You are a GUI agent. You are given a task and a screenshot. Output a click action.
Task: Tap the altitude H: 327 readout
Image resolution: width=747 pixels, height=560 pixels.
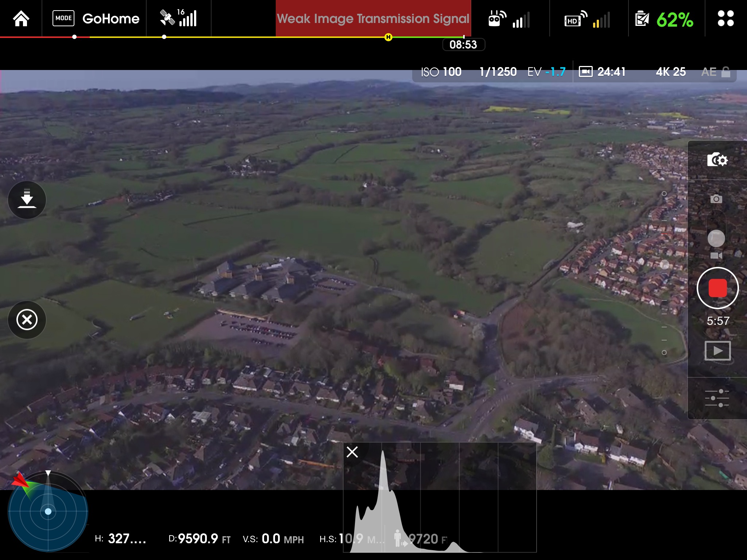[x=120, y=539]
